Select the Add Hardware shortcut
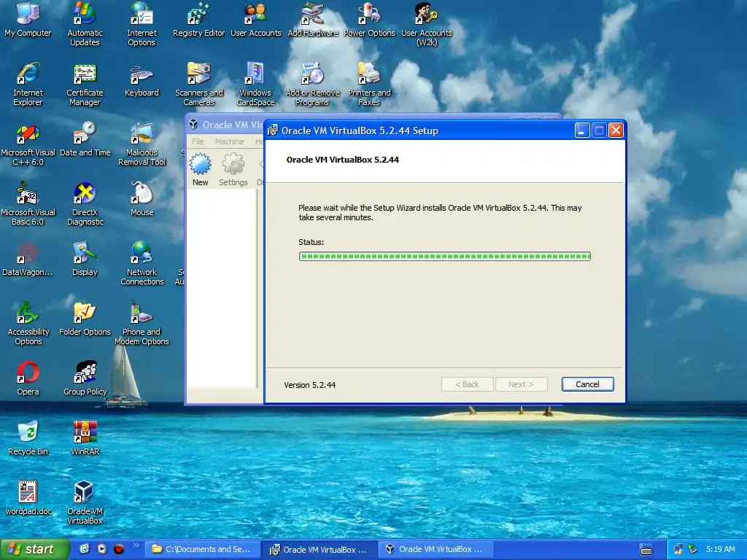 click(312, 20)
